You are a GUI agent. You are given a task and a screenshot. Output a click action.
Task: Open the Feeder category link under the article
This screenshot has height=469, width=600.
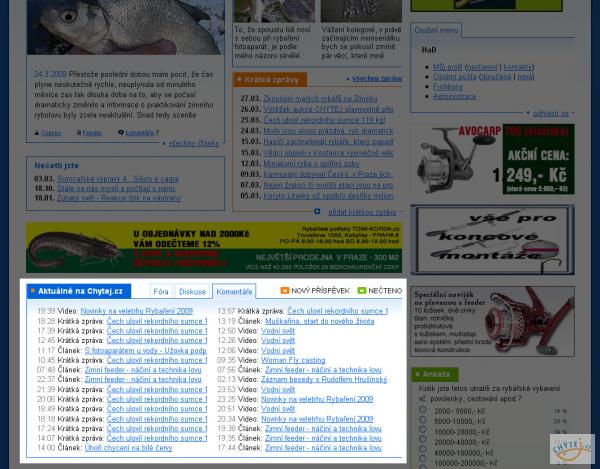[92, 133]
